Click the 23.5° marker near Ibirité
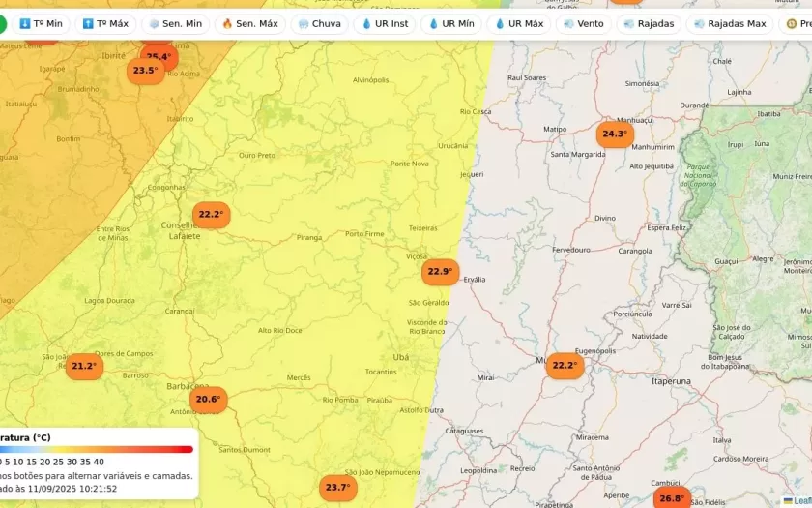The height and width of the screenshot is (508, 812). 145,71
